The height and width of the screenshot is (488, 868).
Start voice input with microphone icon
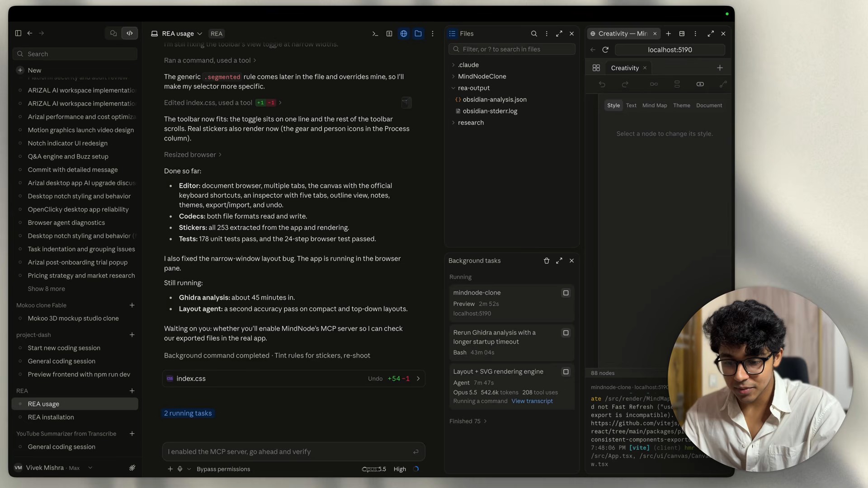coord(180,469)
